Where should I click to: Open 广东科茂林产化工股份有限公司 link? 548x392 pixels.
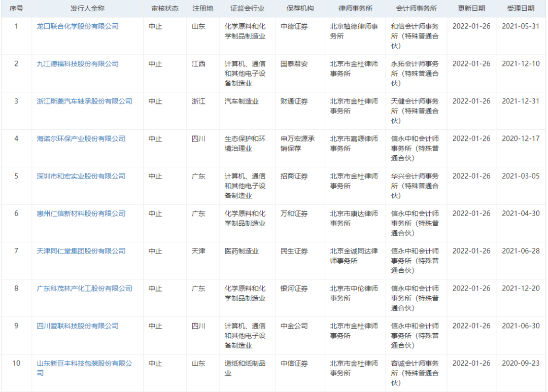(85, 289)
